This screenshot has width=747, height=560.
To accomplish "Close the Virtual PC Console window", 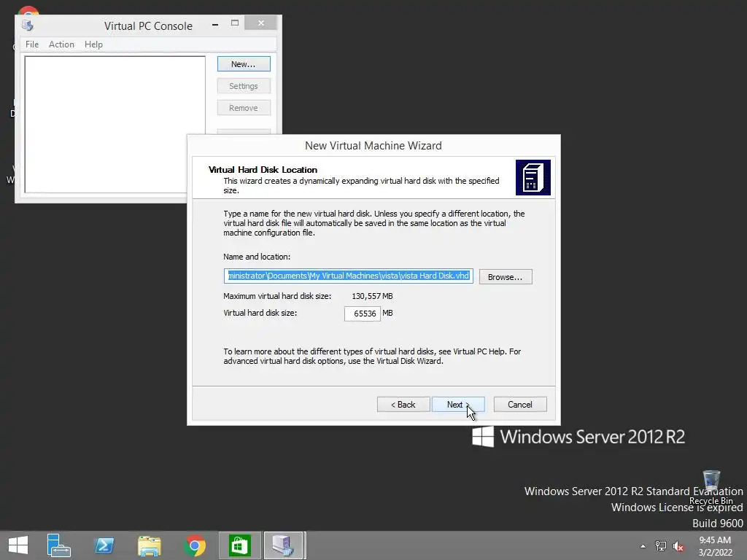I will (260, 23).
